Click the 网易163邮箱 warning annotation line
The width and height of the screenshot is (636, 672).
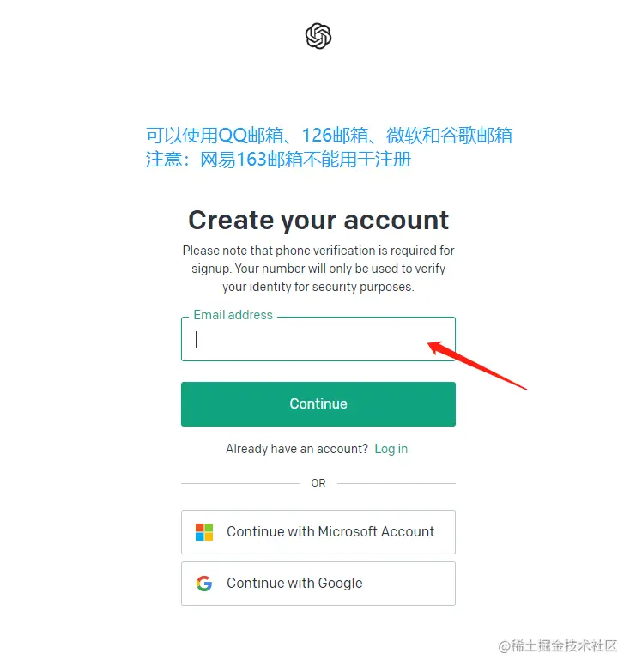pyautogui.click(x=278, y=160)
